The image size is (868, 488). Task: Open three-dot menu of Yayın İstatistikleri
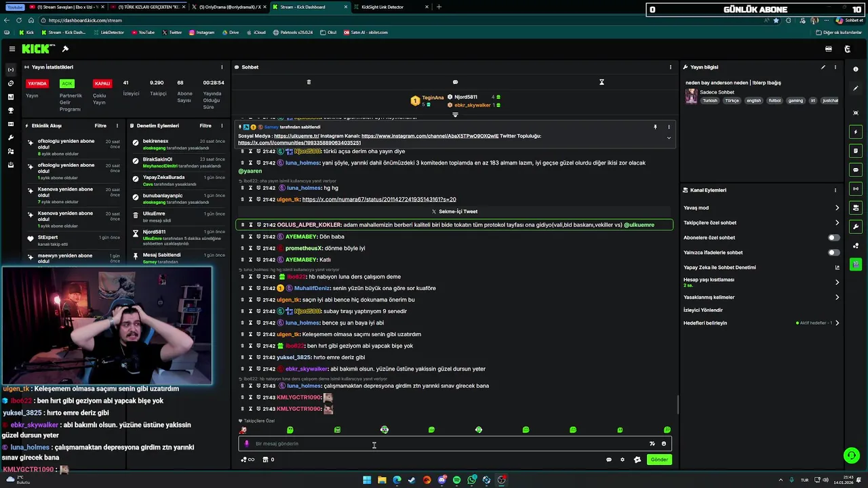tap(222, 67)
